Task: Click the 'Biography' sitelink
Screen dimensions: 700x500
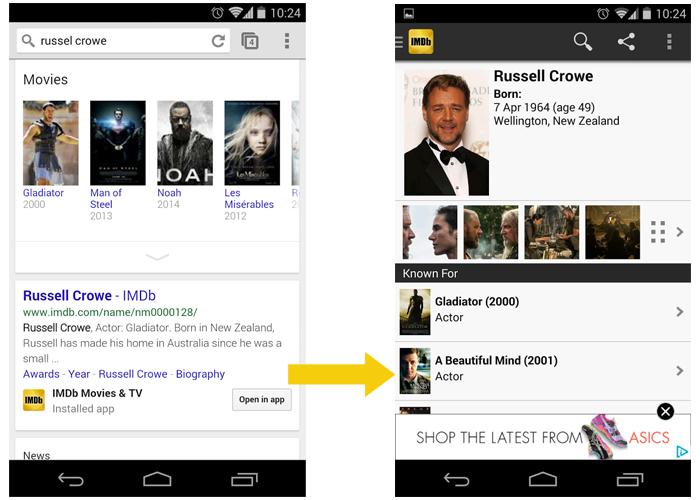Action: pos(200,374)
